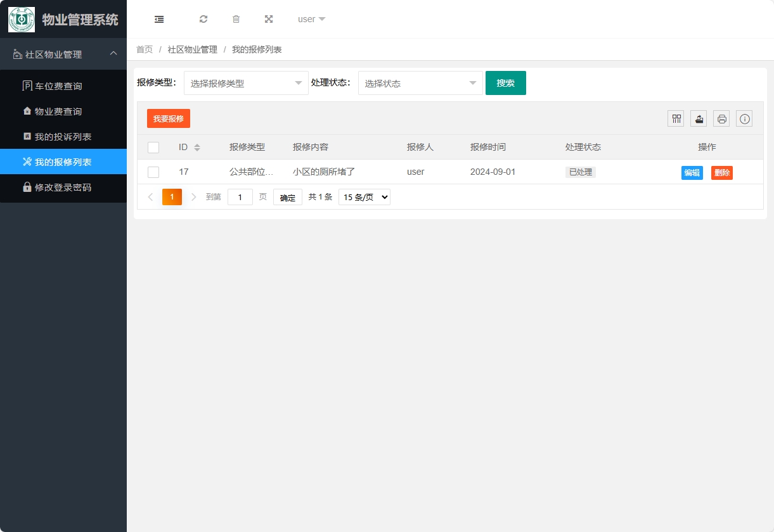View table info via the circle-i icon
Viewport: 774px width, 532px height.
click(x=744, y=118)
